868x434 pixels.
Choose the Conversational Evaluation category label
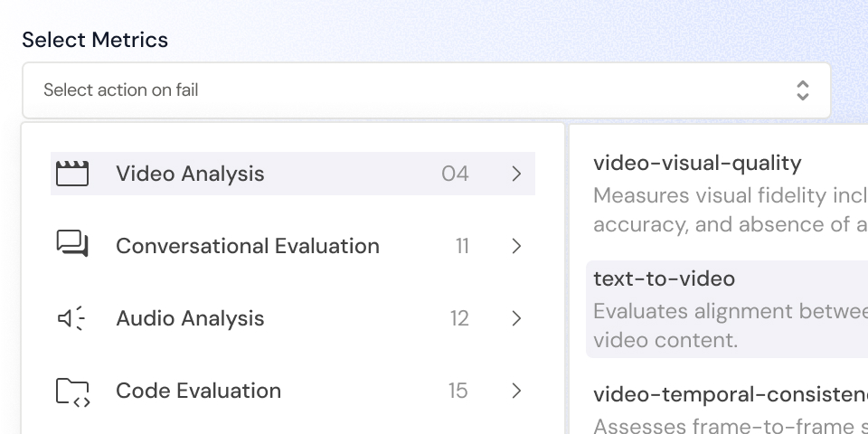pos(247,246)
